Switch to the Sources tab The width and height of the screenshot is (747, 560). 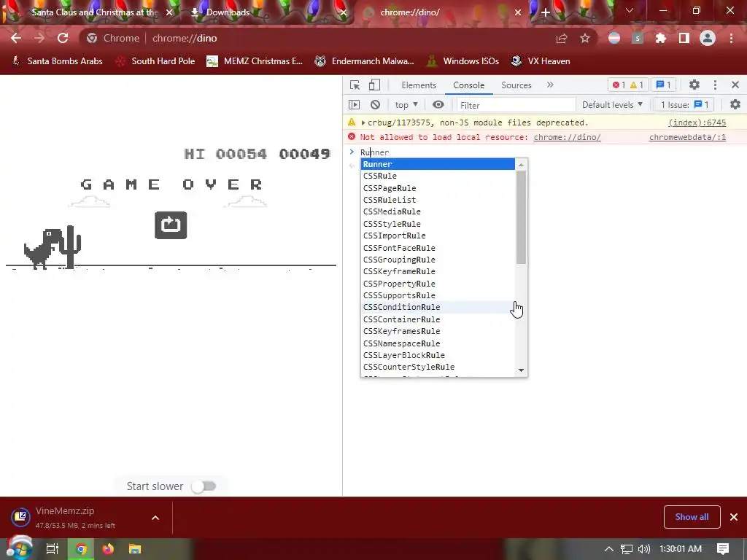coord(516,85)
